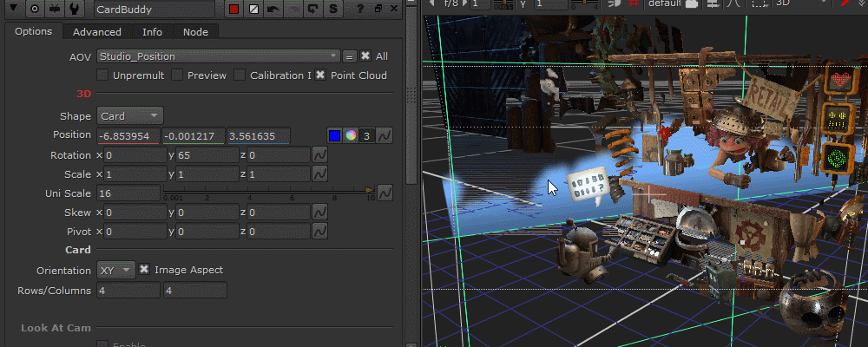Screen dimensions: 868x347
Task: Click the Columns field showing 4
Action: (194, 290)
